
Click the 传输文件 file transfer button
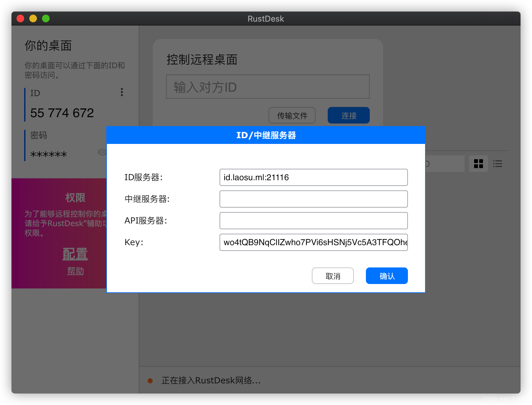292,115
